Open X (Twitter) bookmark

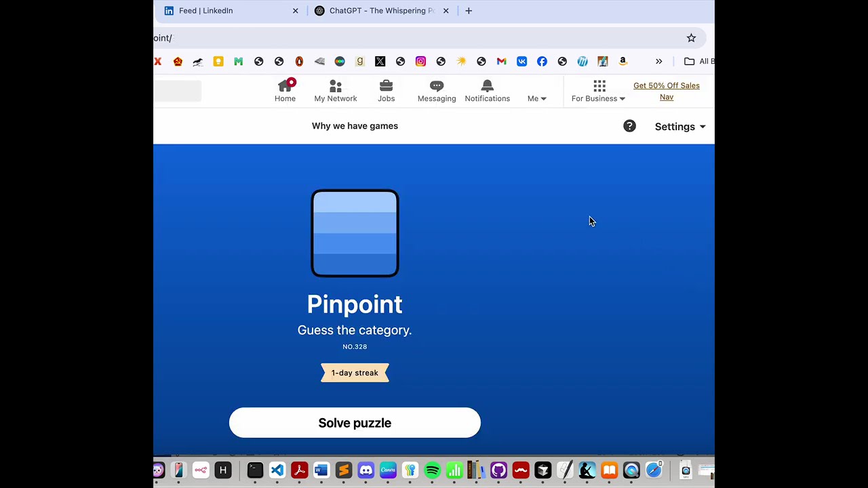380,62
